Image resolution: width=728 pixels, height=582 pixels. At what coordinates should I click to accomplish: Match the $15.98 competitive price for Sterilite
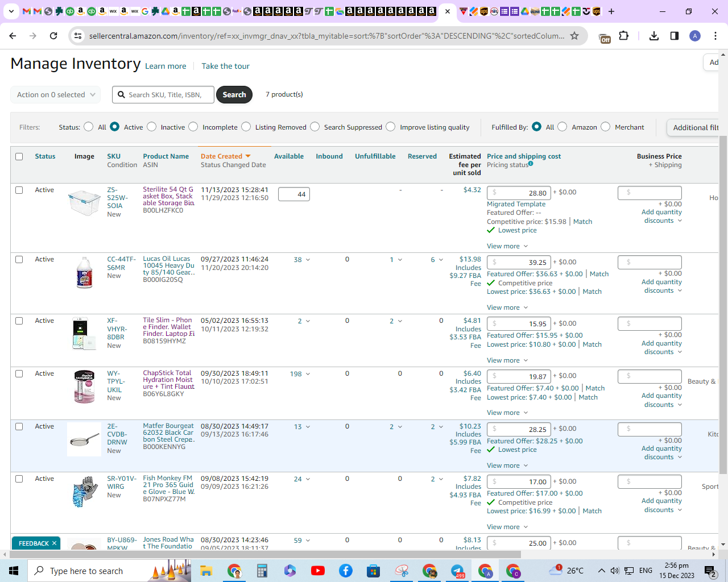pos(582,222)
